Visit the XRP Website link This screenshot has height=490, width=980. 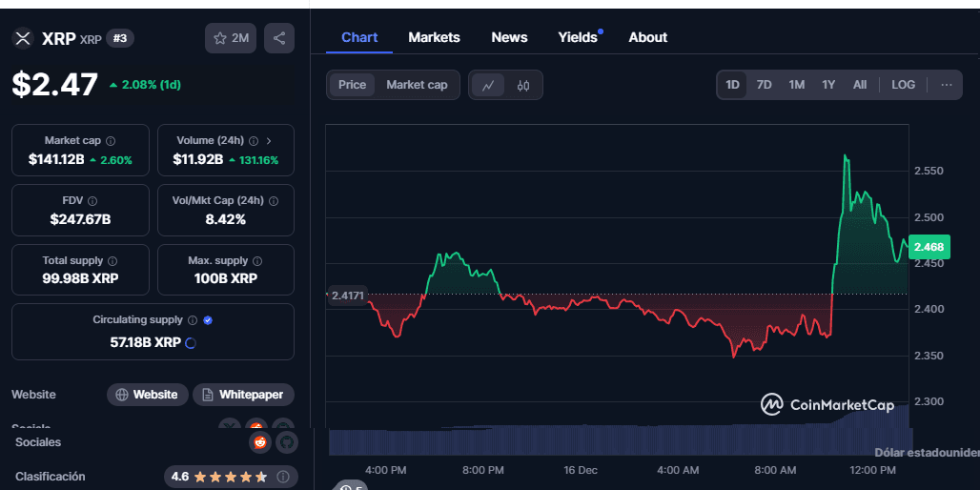[148, 395]
